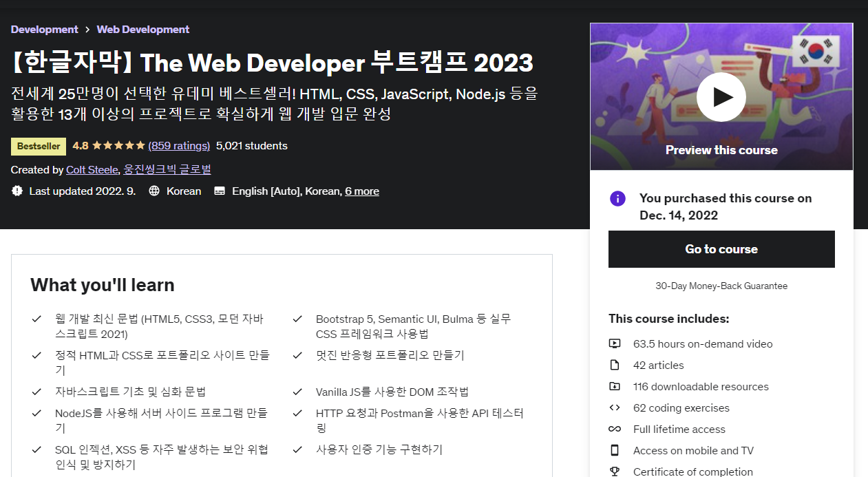This screenshot has width=868, height=477.
Task: Click the certificate trophy icon
Action: (x=615, y=471)
